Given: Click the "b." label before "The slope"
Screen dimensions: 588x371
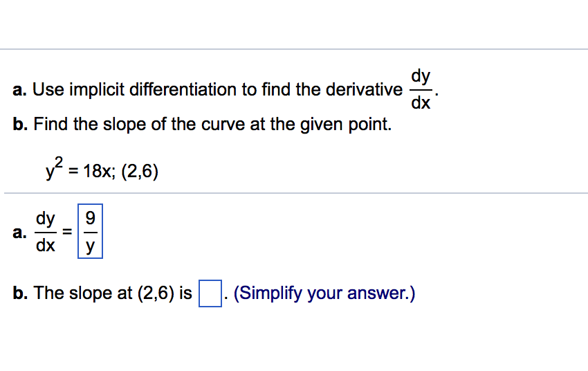Looking at the screenshot, I should coord(20,293).
